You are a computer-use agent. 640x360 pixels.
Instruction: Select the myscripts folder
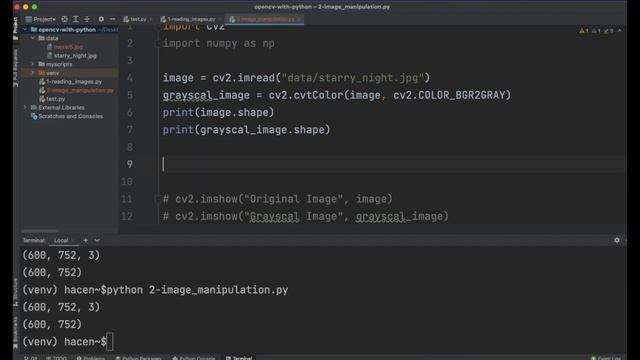tap(55, 64)
